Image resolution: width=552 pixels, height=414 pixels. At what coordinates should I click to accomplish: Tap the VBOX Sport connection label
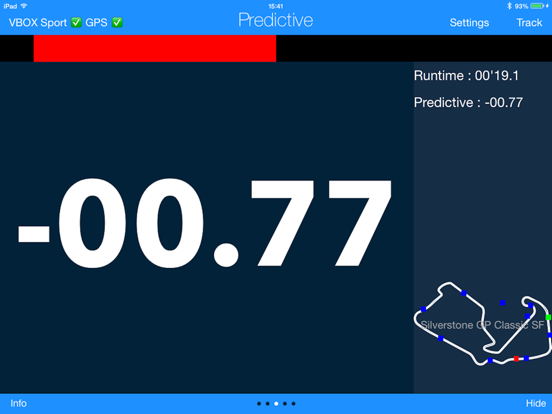pyautogui.click(x=38, y=23)
